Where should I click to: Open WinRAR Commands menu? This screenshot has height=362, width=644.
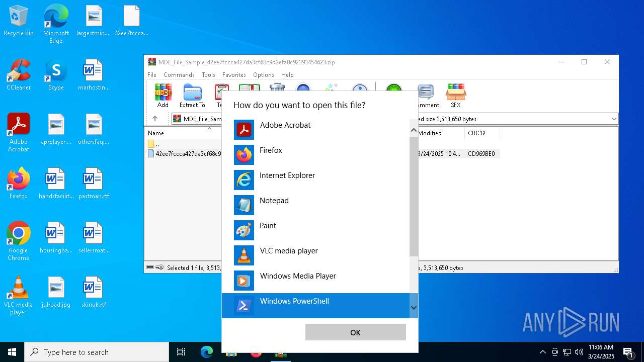click(179, 75)
